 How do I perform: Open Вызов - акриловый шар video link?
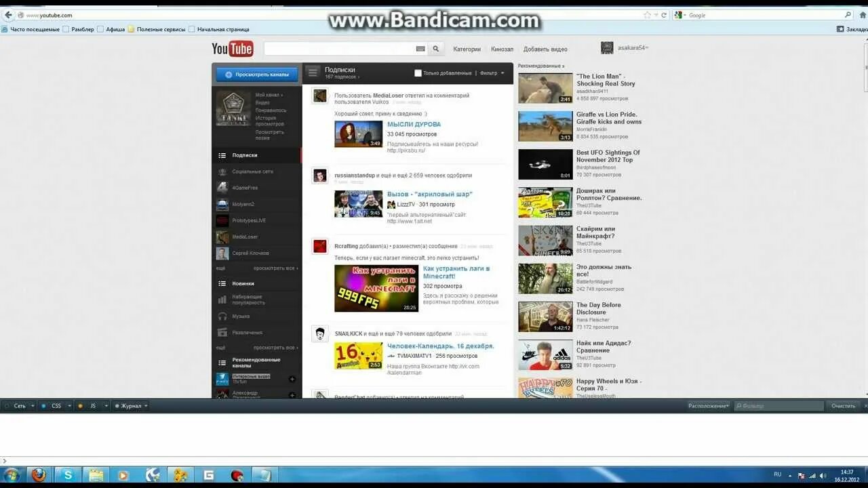430,195
